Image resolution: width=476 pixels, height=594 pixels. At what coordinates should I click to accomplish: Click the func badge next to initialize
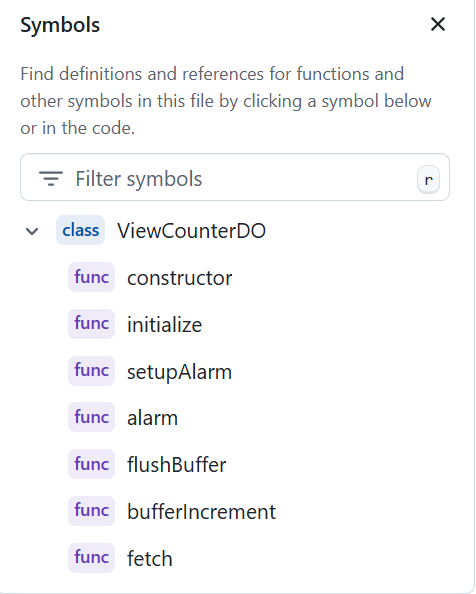(91, 324)
